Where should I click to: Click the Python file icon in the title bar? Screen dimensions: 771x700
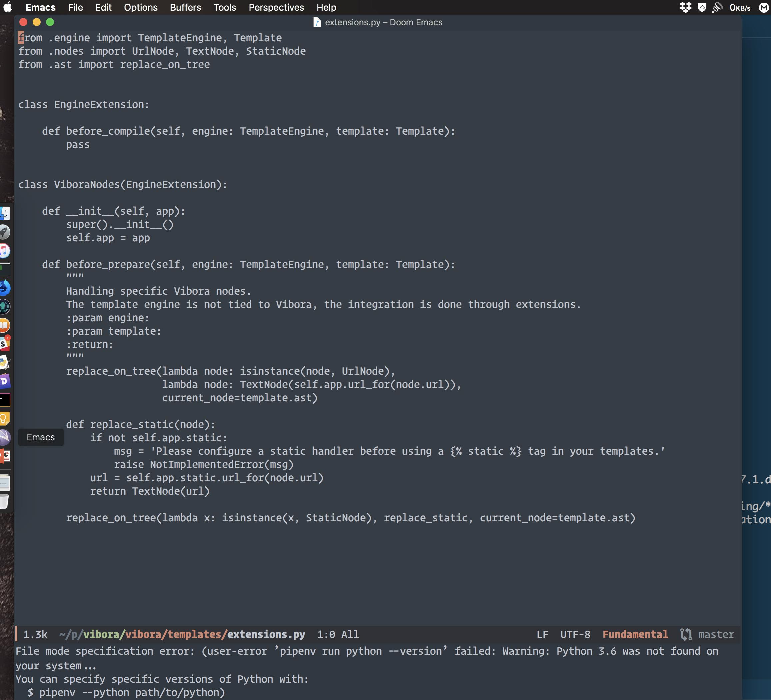317,22
